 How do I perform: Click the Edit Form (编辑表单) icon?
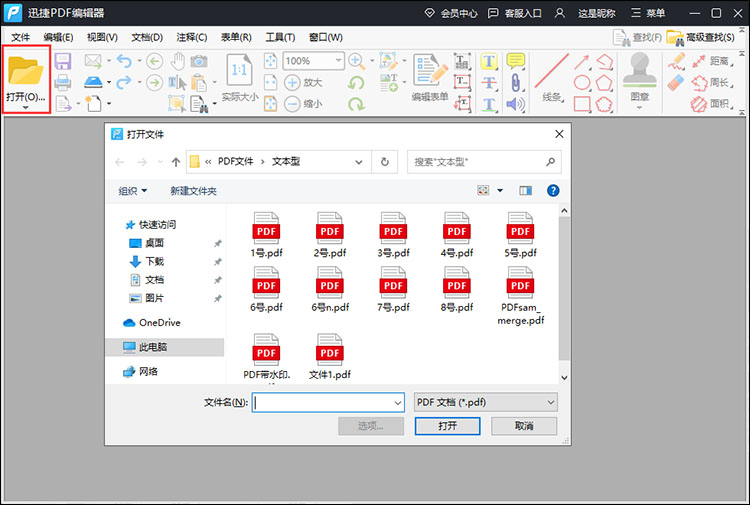pos(430,71)
